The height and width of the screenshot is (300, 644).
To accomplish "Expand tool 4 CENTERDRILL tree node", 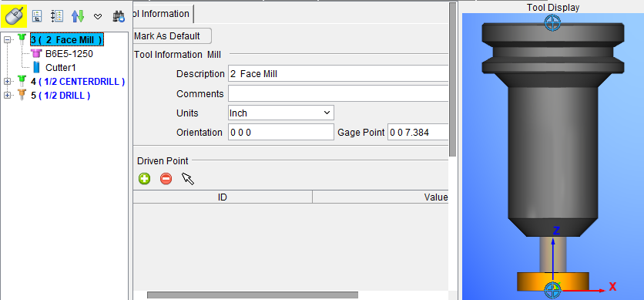I will point(7,82).
